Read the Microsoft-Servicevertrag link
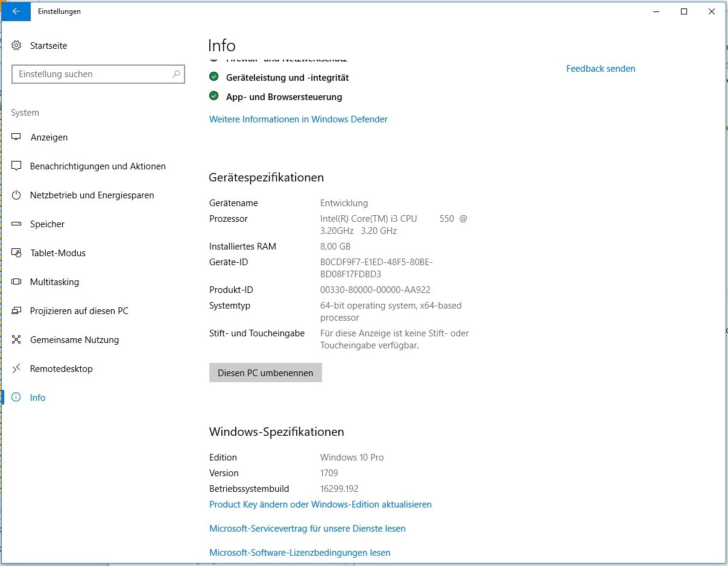The width and height of the screenshot is (728, 566). click(x=307, y=529)
